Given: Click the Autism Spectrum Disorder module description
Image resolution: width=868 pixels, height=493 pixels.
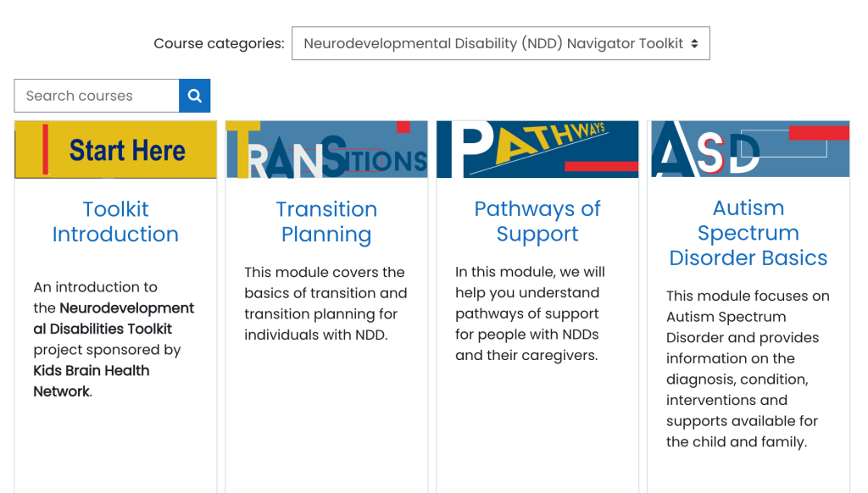Looking at the screenshot, I should coord(748,368).
